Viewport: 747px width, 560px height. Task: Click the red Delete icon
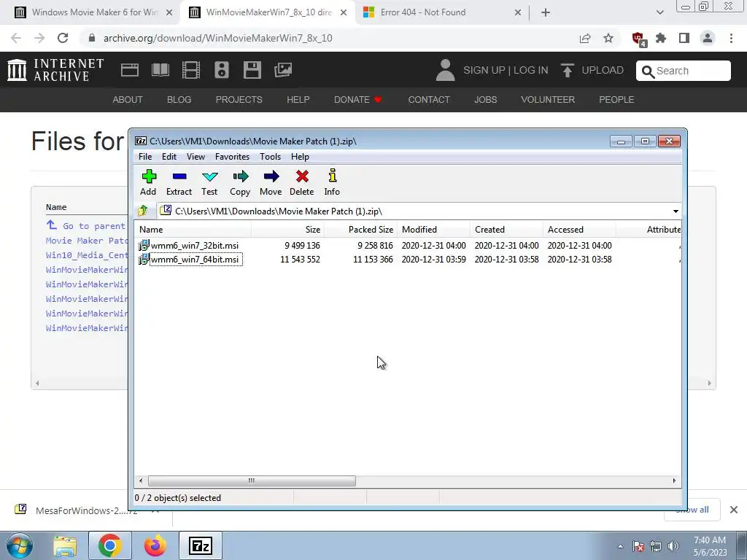(302, 182)
